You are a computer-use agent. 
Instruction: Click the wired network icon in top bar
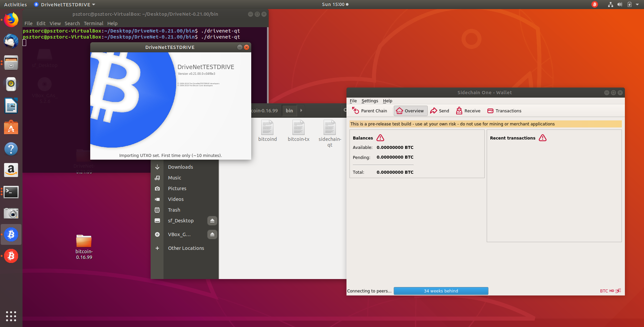(x=610, y=4)
